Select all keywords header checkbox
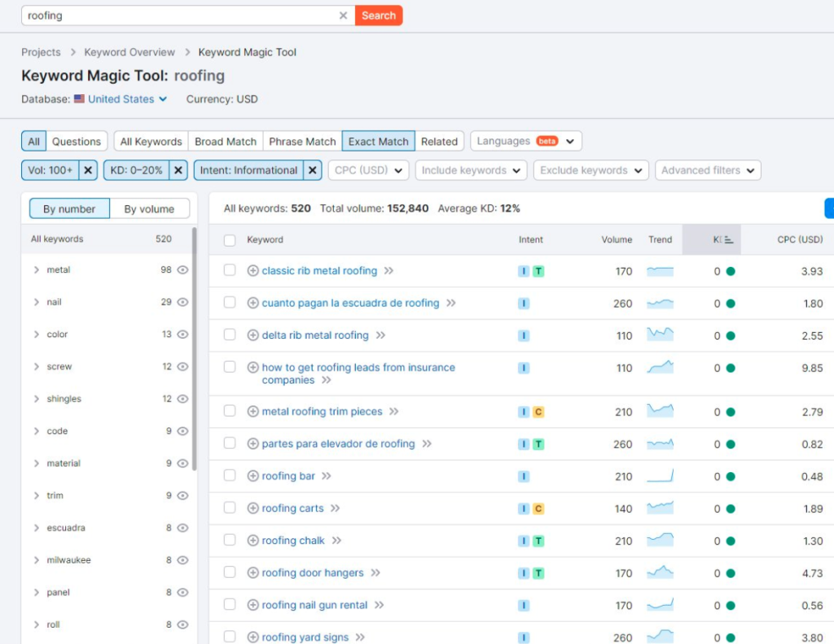The height and width of the screenshot is (644, 834). pos(230,240)
